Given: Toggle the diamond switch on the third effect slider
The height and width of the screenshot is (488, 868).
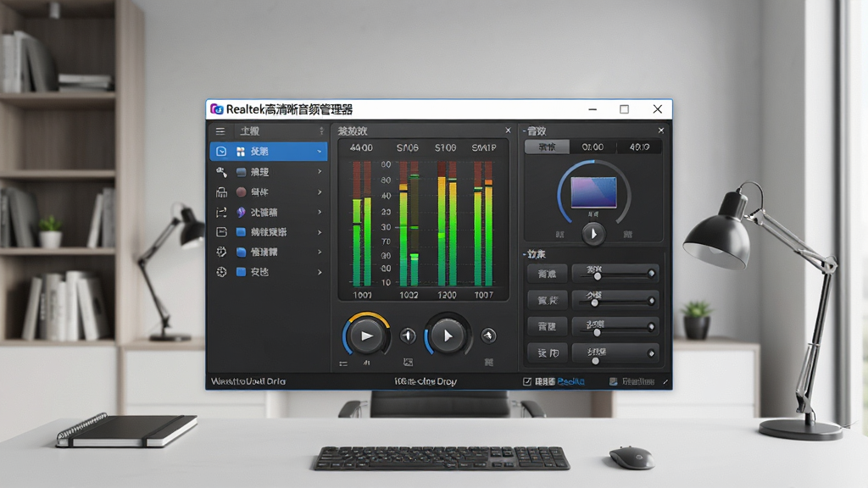Looking at the screenshot, I should click(x=652, y=327).
